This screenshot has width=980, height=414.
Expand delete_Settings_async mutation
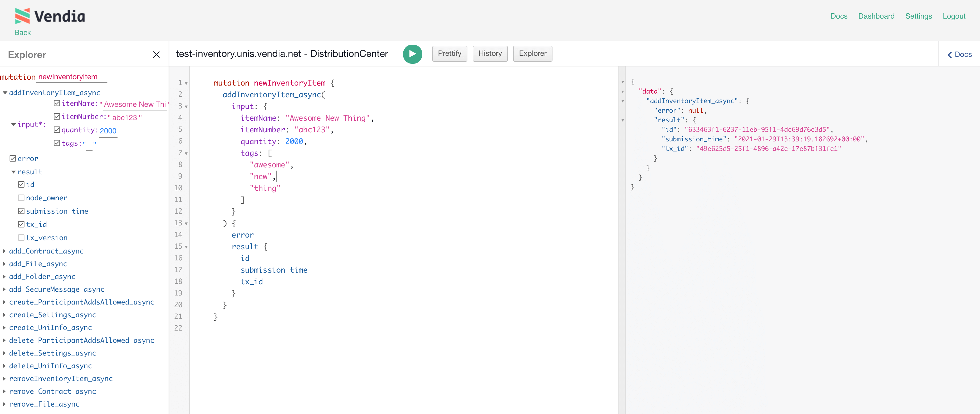click(4, 353)
